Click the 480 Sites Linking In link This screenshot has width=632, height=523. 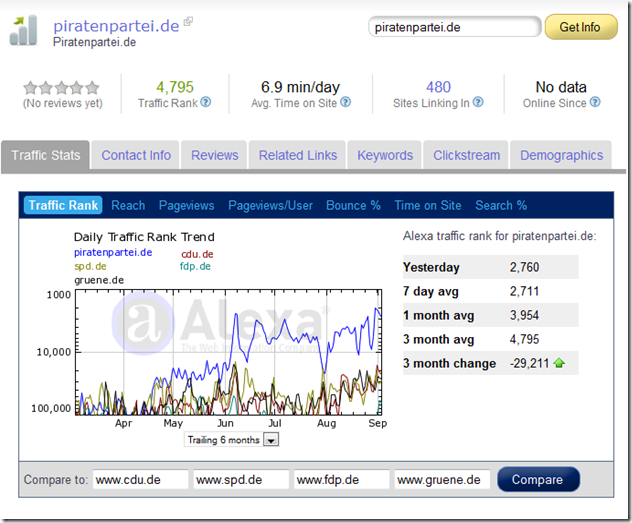(x=438, y=87)
